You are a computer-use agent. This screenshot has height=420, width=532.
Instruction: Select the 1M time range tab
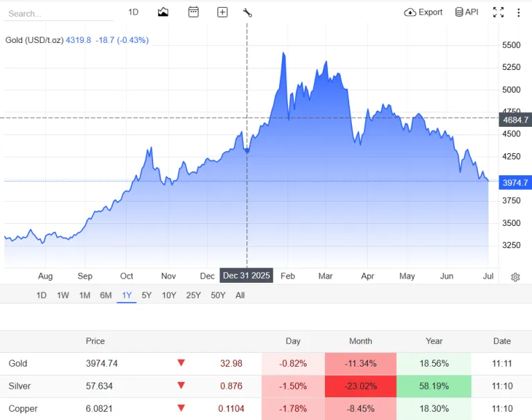[85, 295]
